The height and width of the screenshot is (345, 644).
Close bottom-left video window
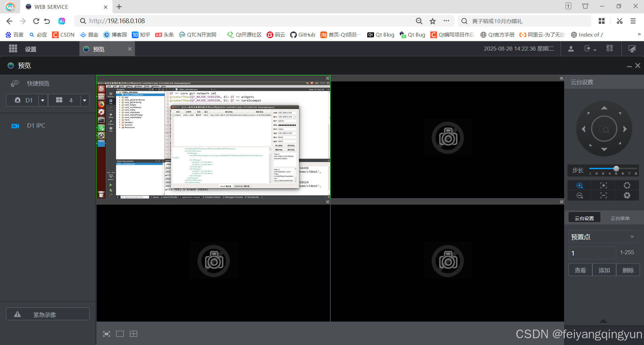pos(328,202)
